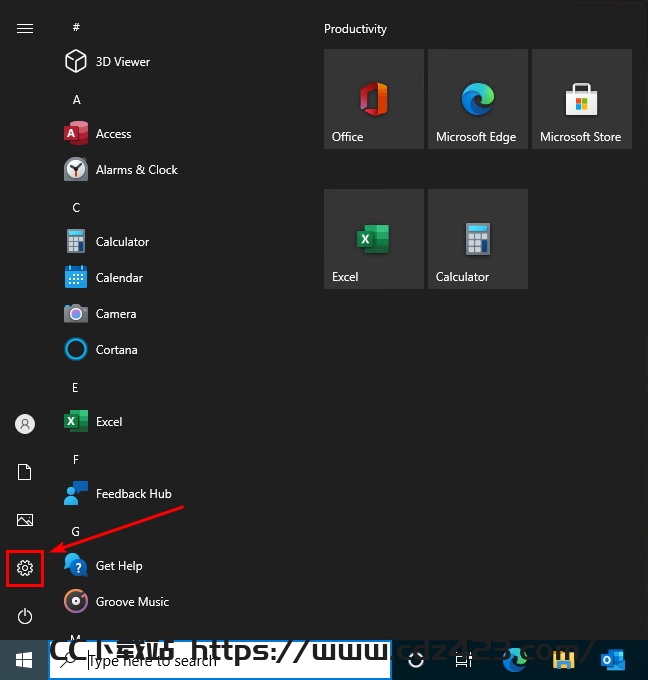Expand the Start menu hamburger button

(x=25, y=29)
